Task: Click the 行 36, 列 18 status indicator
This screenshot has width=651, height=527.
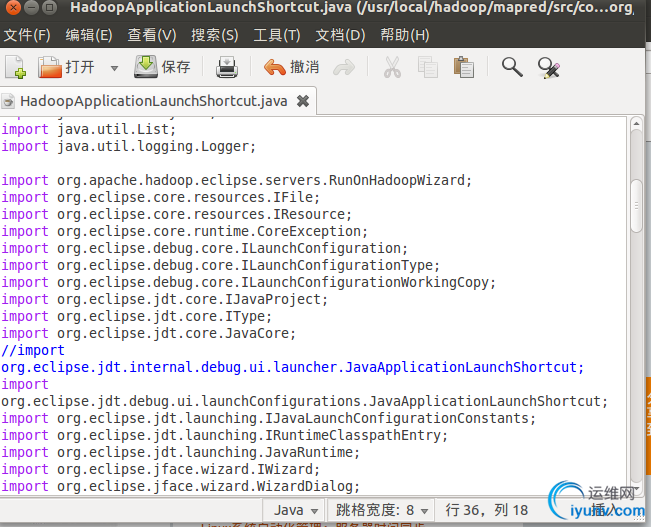Action: (x=487, y=510)
